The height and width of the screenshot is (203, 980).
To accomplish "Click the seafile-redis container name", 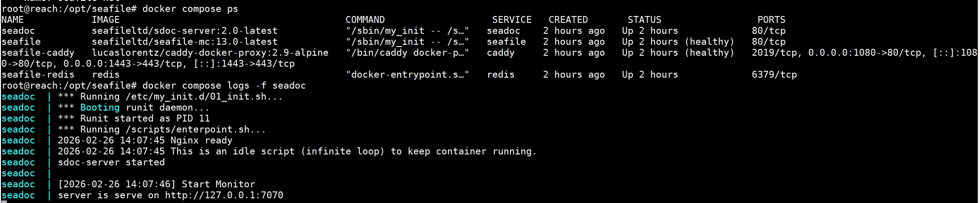I will click(38, 75).
